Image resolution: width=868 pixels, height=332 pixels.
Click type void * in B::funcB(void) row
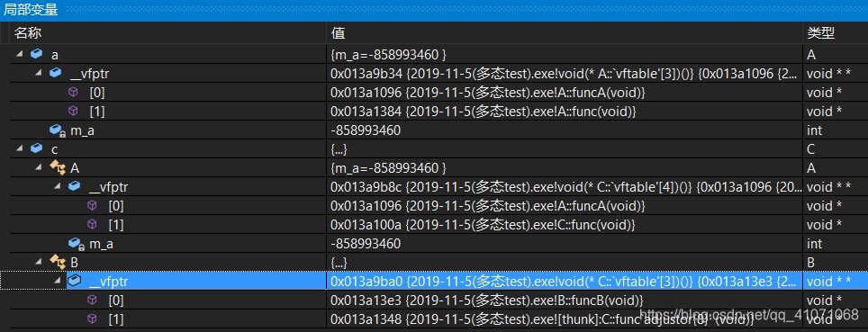tap(824, 301)
